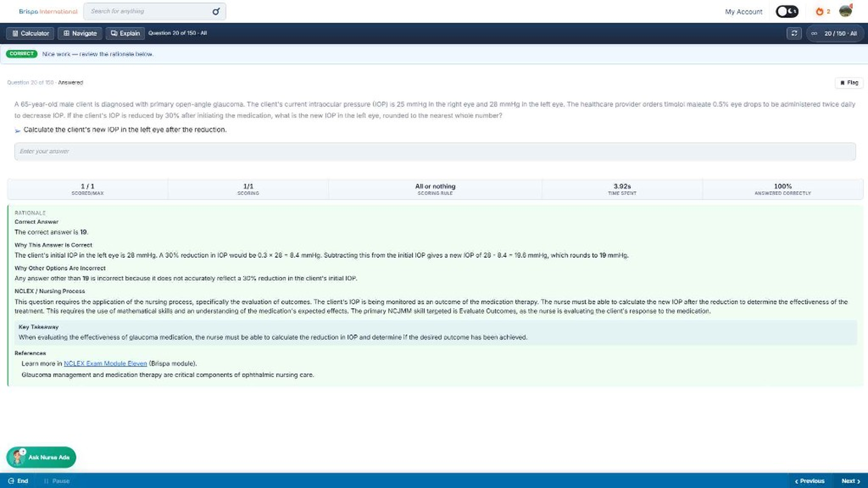Click the search icon in search bar
The height and width of the screenshot is (488, 868).
click(x=216, y=11)
